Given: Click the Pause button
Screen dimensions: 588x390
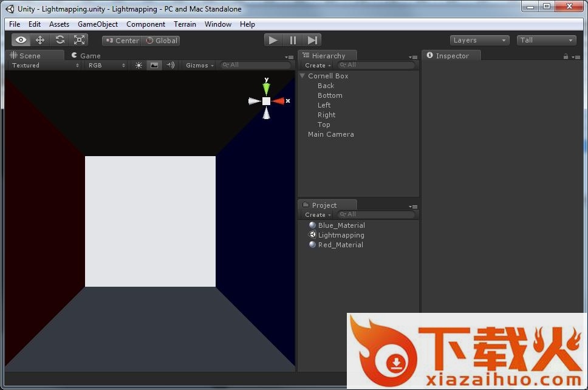Looking at the screenshot, I should pos(293,40).
